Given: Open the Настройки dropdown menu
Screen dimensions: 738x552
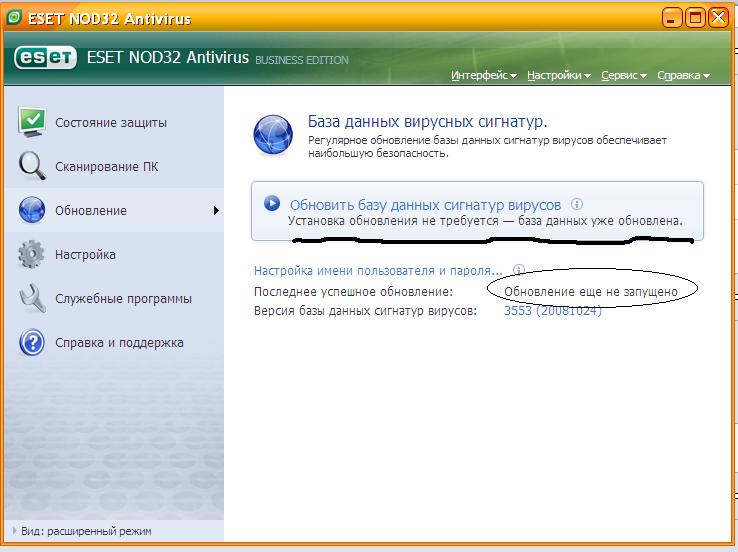Looking at the screenshot, I should point(558,75).
